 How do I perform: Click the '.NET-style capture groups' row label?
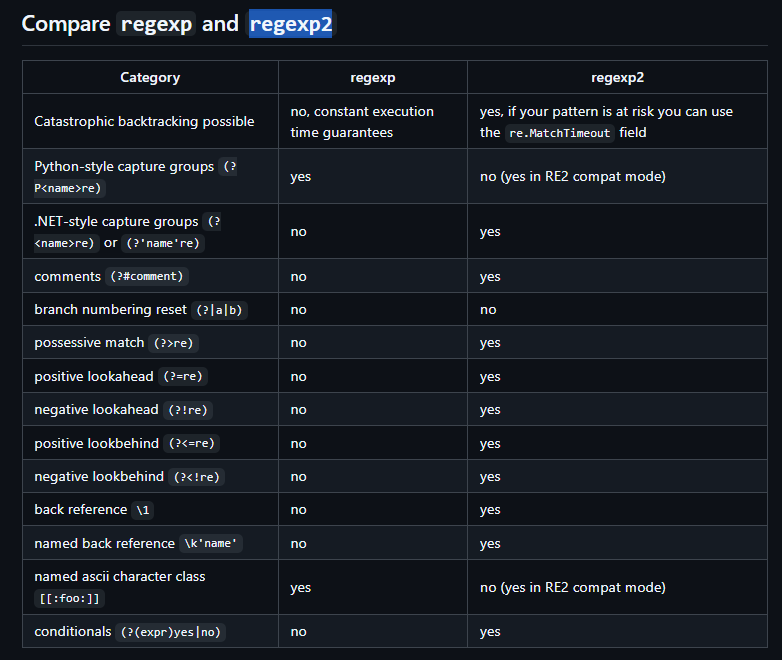pyautogui.click(x=116, y=221)
